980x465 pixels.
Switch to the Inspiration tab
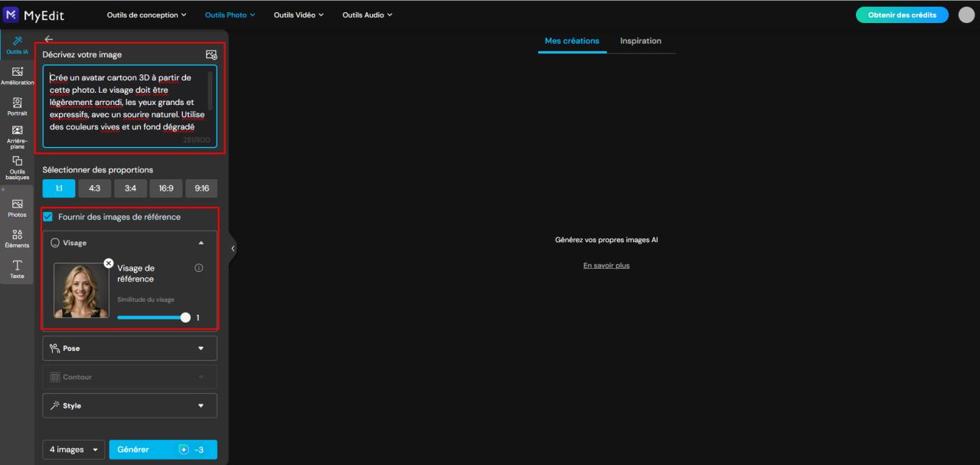pos(640,41)
